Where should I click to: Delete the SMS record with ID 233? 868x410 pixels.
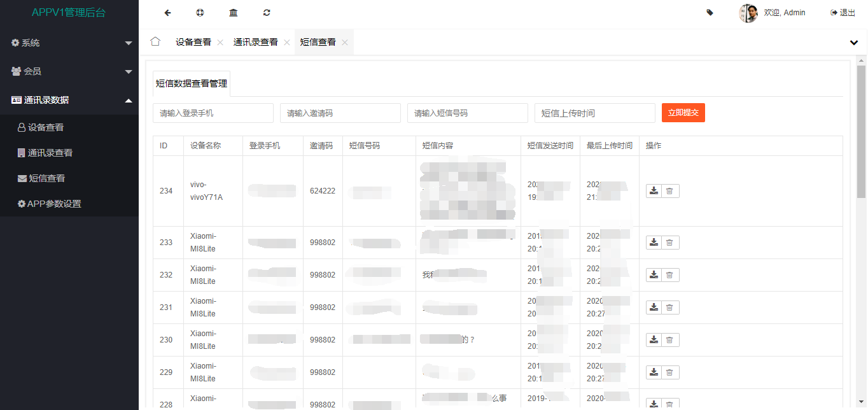669,243
